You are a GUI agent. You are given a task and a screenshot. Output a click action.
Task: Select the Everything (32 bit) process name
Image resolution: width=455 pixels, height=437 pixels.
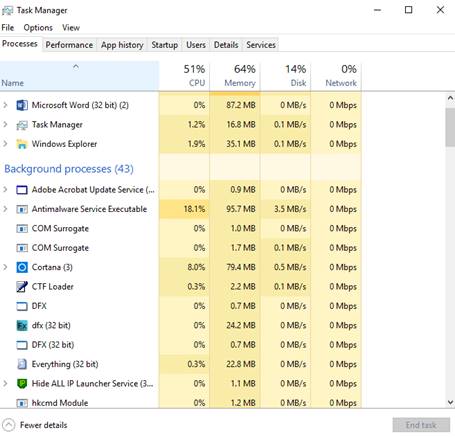pos(65,364)
